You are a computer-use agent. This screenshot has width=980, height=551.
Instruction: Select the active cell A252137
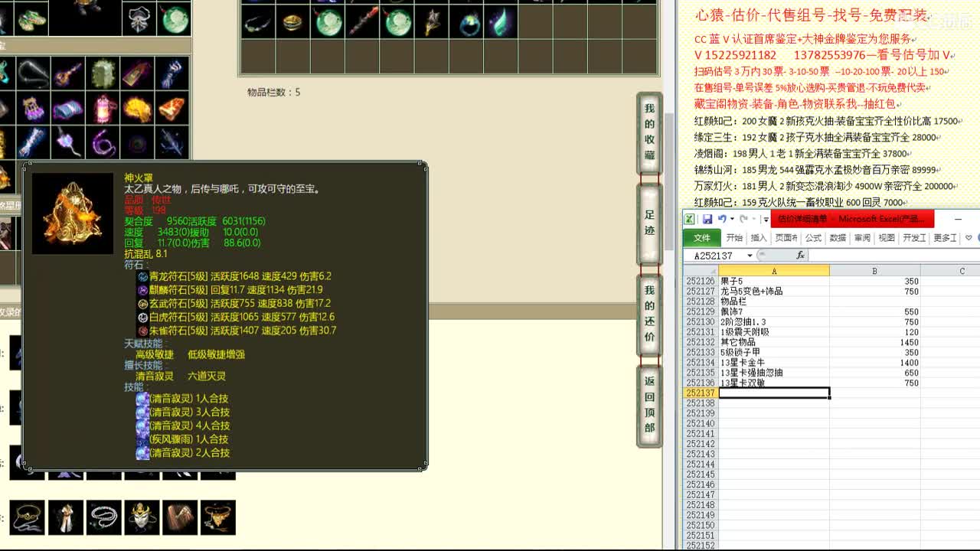click(774, 393)
